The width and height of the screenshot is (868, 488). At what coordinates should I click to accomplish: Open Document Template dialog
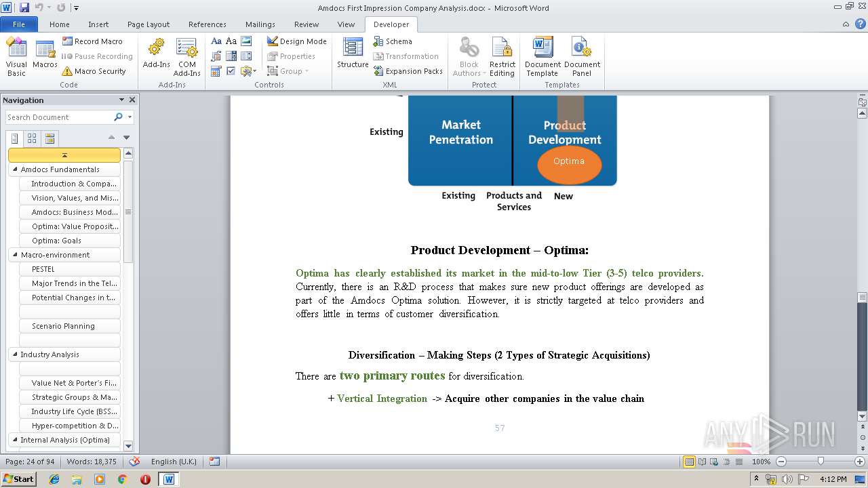point(542,57)
